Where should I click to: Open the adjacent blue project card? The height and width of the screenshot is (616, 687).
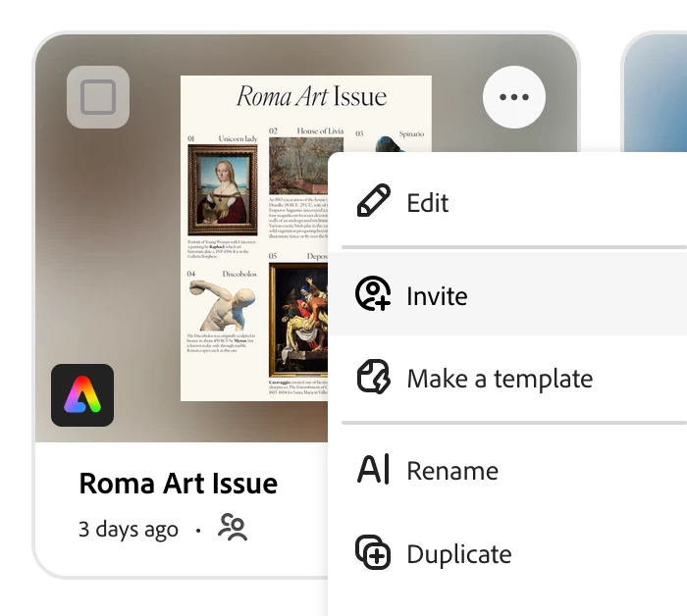point(655,92)
